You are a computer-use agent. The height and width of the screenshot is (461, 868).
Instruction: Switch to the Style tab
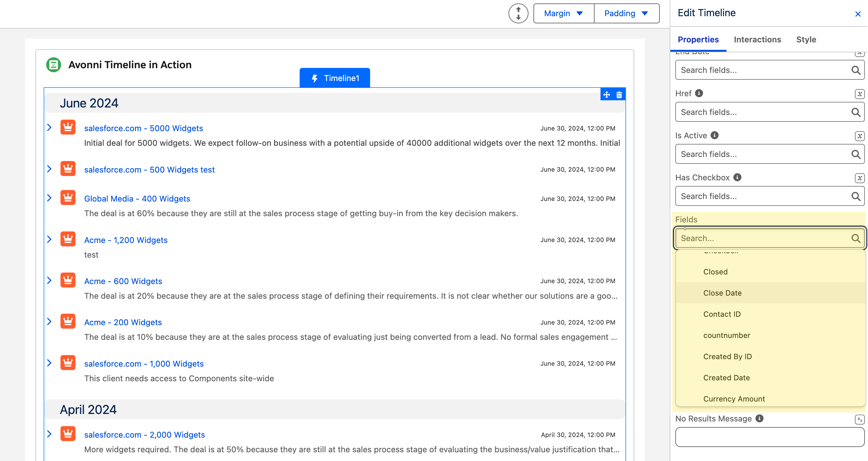pyautogui.click(x=806, y=39)
